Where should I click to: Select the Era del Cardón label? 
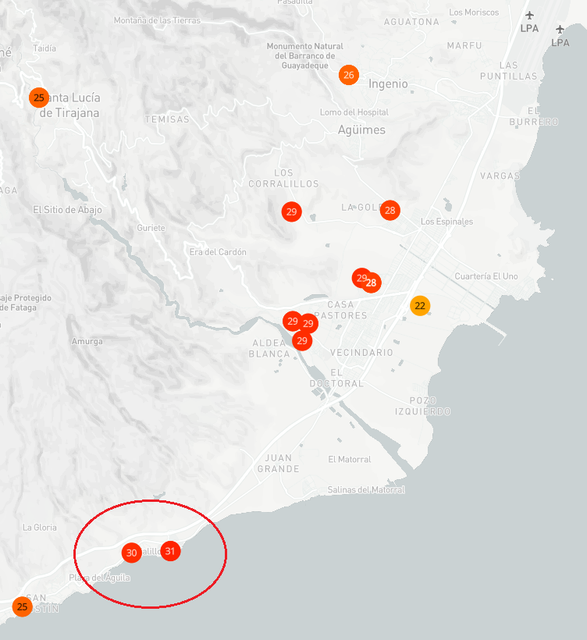point(218,252)
